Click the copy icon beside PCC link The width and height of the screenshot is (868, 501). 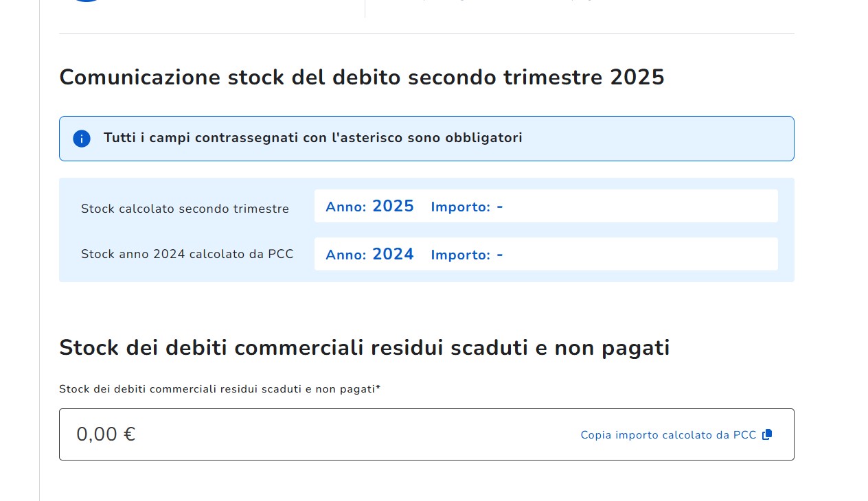[x=767, y=434]
